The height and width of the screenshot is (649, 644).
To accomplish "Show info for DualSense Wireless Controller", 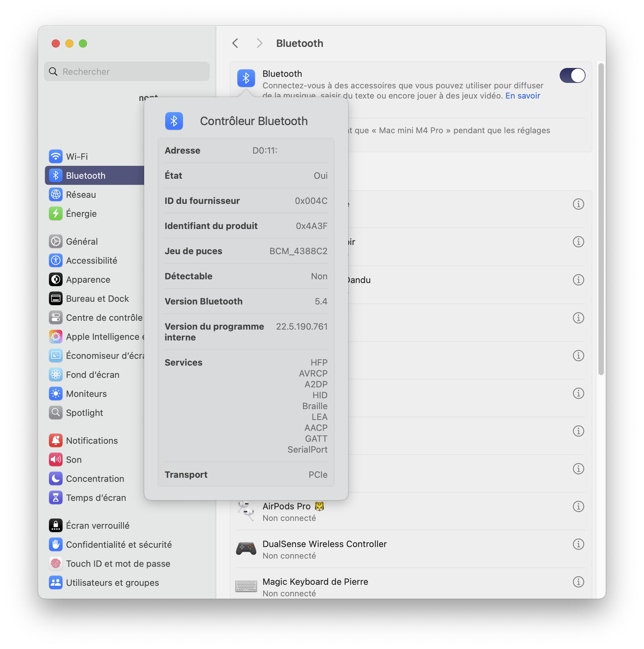I will tap(578, 544).
